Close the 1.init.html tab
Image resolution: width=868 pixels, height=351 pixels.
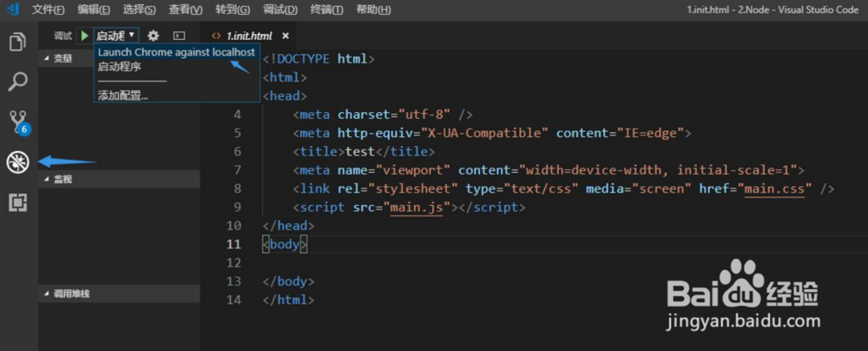point(285,36)
